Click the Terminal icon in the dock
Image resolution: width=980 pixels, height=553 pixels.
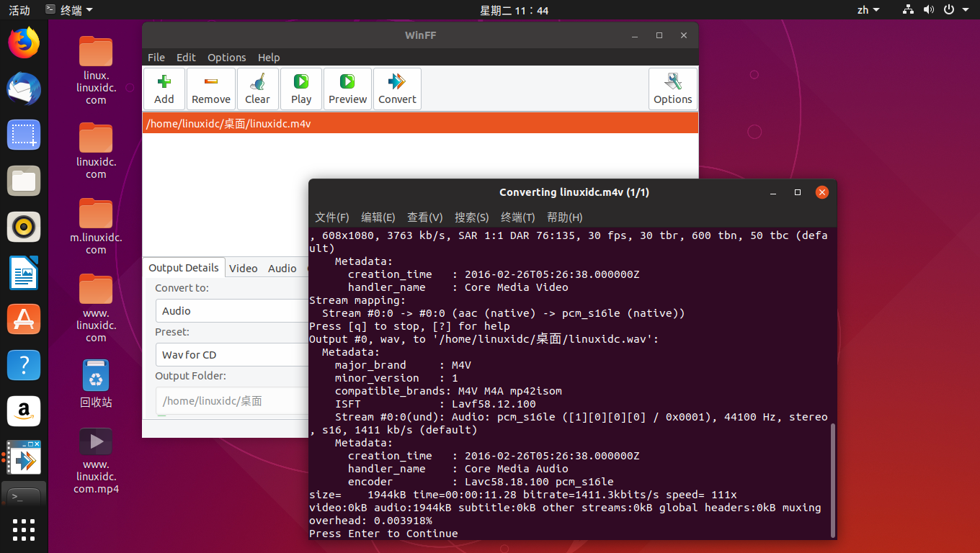coord(24,495)
